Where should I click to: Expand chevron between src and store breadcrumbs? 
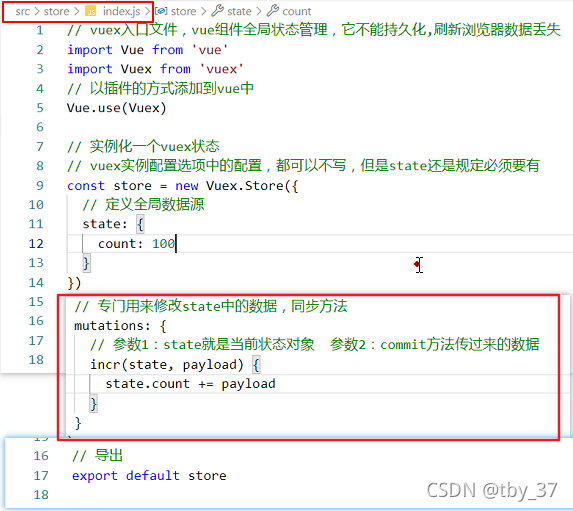37,12
